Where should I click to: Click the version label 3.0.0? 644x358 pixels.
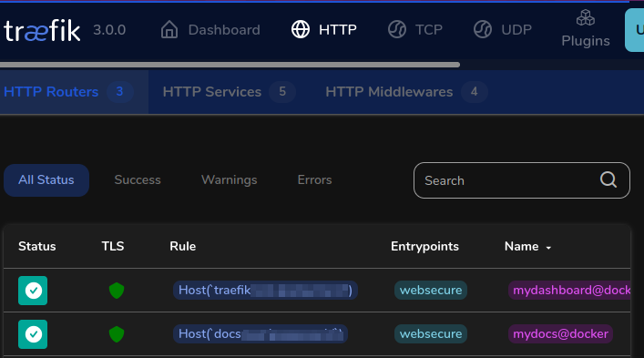[109, 30]
